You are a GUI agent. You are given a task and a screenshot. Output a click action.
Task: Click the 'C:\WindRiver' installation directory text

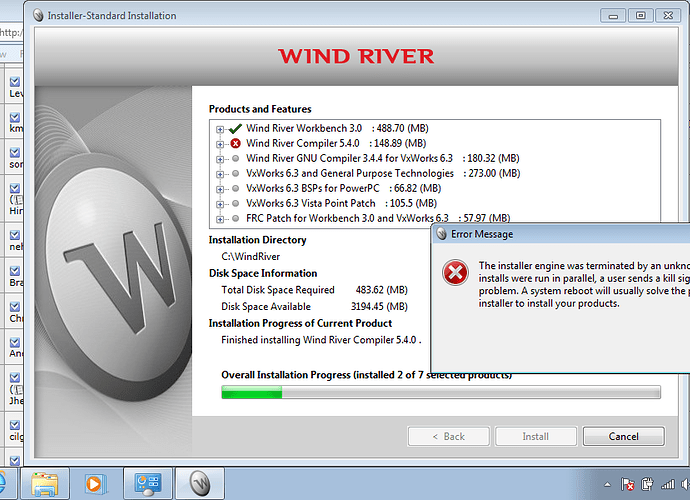click(x=250, y=257)
